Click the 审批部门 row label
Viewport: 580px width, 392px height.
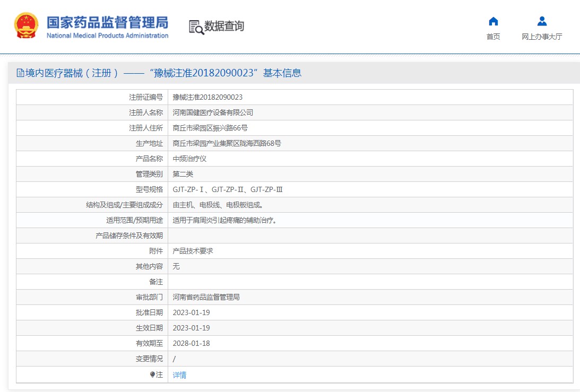point(149,298)
